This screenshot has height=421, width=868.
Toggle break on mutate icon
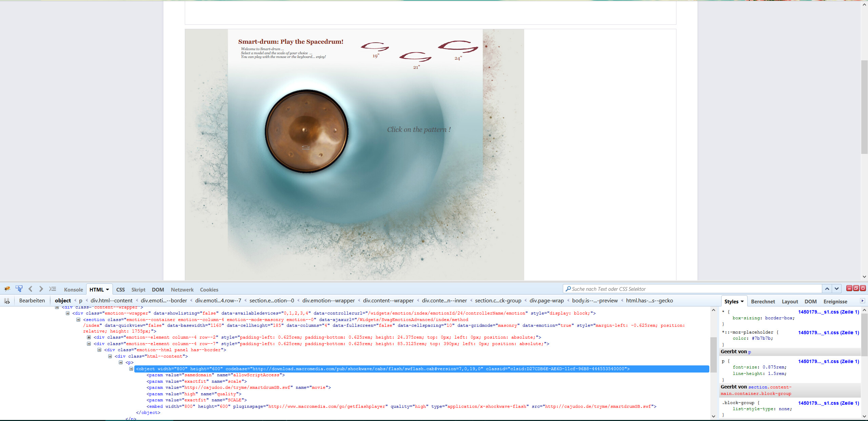coord(7,301)
